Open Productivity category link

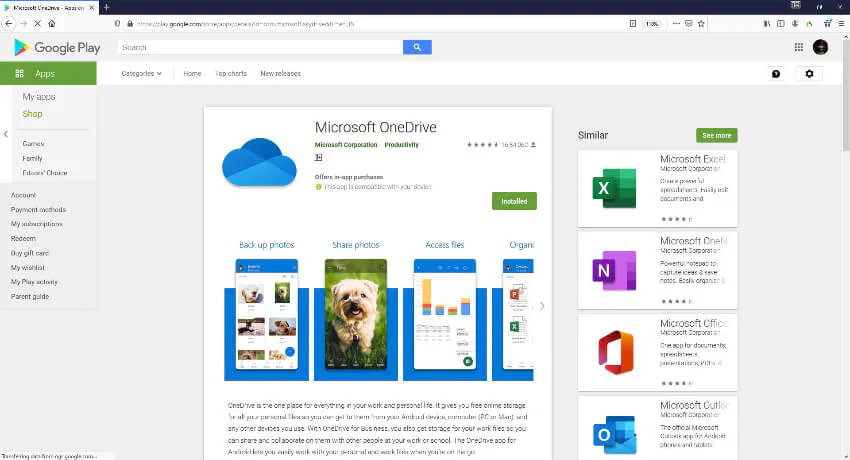click(x=401, y=145)
